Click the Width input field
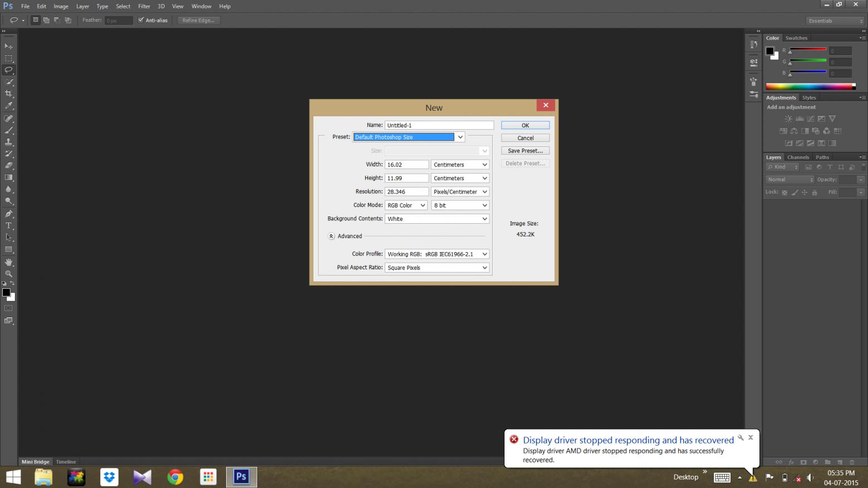 pos(406,165)
